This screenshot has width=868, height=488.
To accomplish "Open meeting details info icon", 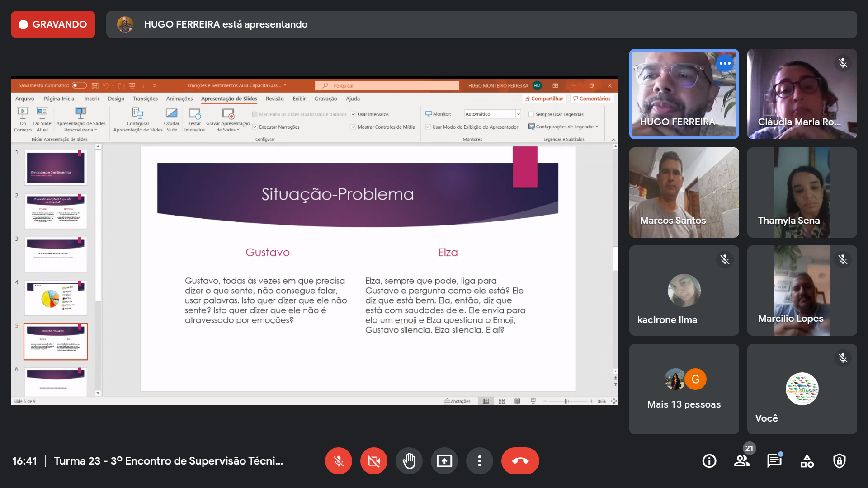I will click(x=709, y=461).
